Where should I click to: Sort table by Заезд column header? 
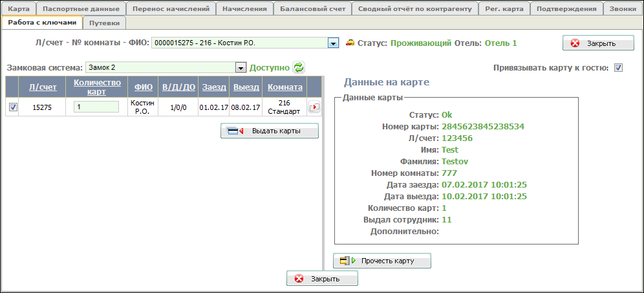(x=213, y=87)
